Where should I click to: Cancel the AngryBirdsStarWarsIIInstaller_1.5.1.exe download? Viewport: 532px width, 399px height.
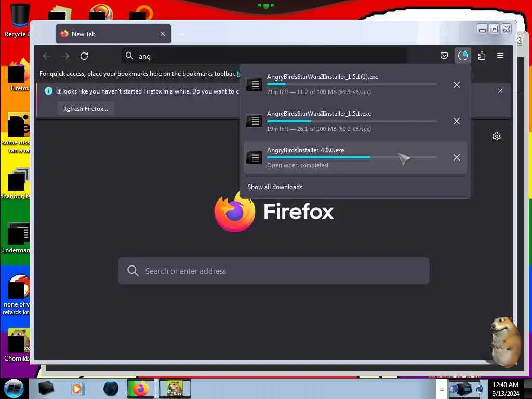pos(457,121)
